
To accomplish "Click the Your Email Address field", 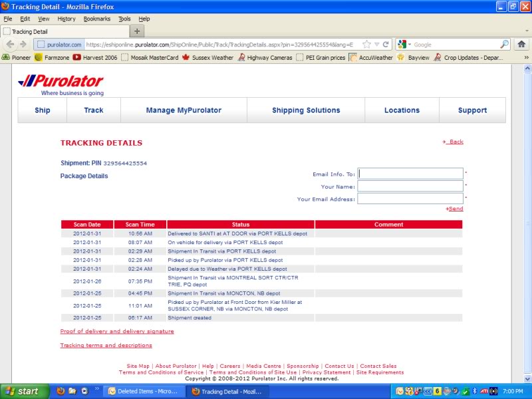I will 410,199.
